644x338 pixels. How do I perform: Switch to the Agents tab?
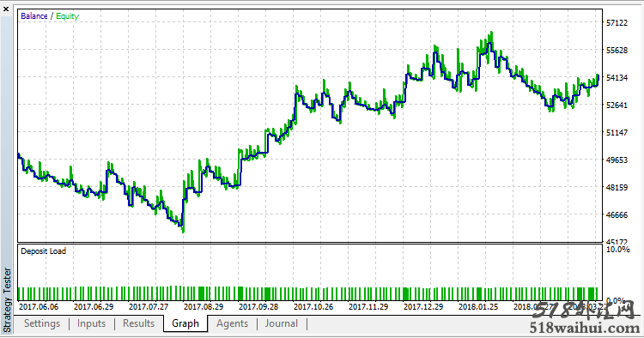coord(232,323)
